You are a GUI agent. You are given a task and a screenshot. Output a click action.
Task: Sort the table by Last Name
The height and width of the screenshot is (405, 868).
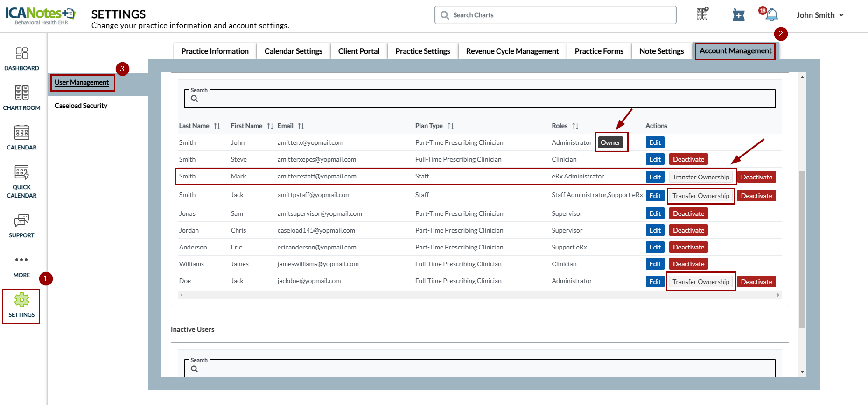click(x=217, y=126)
